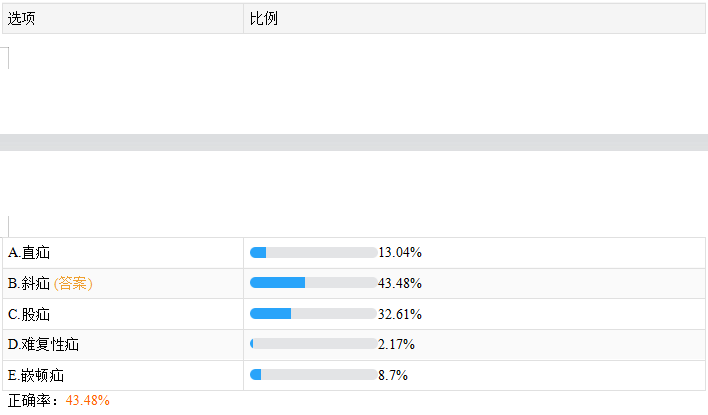This screenshot has height=415, width=708.
Task: Select option E.嵌顿疝 label
Action: (36, 375)
